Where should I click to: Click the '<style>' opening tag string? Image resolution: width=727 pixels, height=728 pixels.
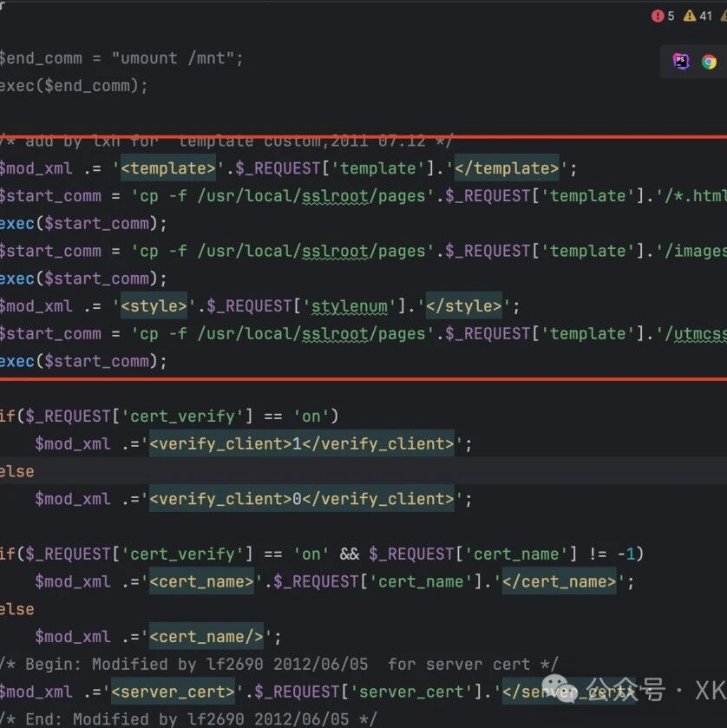(x=154, y=306)
